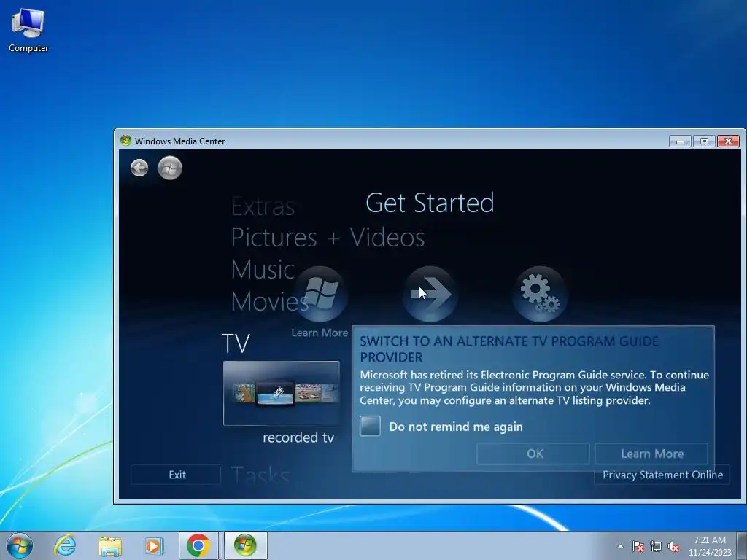Viewport: 747px width, 560px height.
Task: Click the Exit button
Action: pyautogui.click(x=176, y=475)
